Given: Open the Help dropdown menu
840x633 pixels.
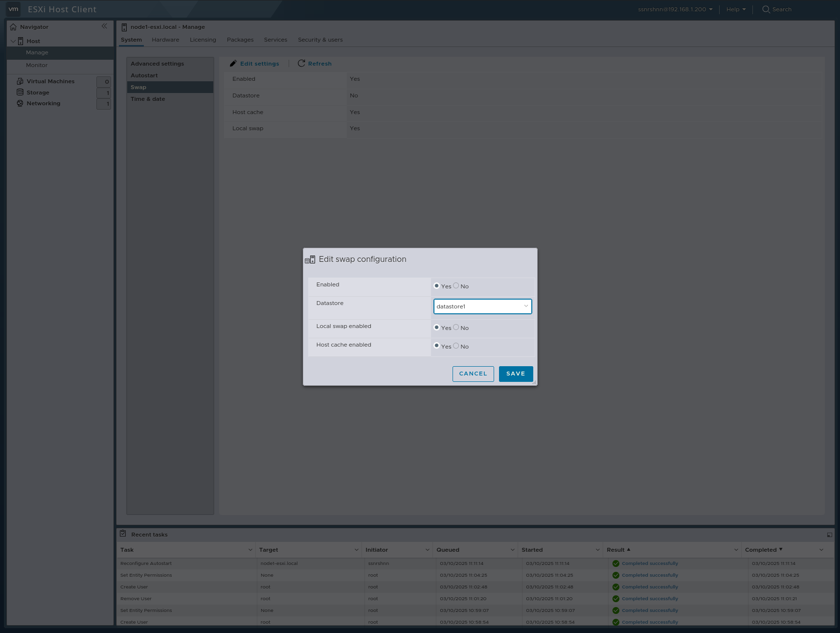Looking at the screenshot, I should click(735, 9).
